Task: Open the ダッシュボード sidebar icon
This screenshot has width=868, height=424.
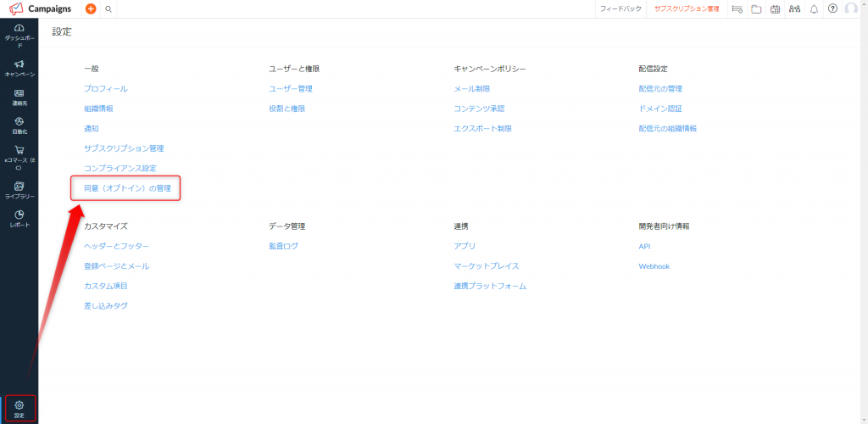Action: coord(19,28)
